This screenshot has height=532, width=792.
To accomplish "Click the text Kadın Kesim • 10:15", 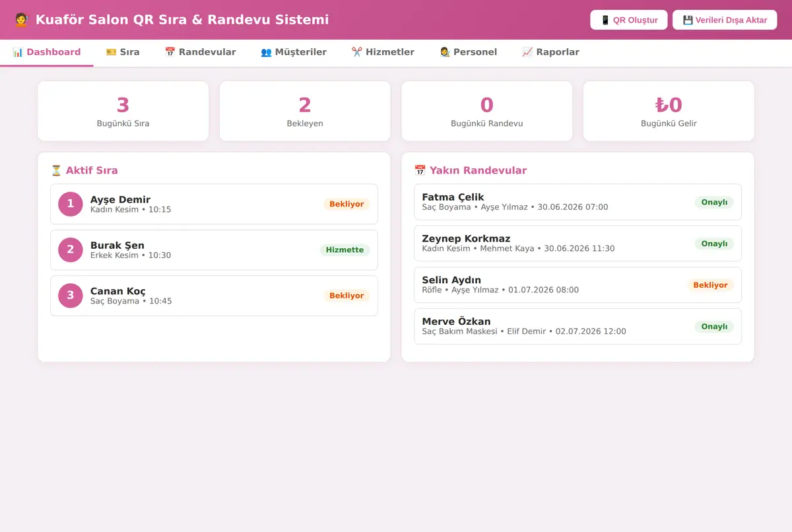I will pos(131,210).
